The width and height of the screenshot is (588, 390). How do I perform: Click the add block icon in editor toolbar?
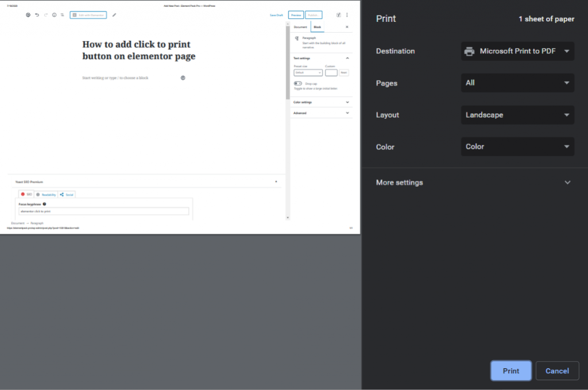[x=28, y=15]
